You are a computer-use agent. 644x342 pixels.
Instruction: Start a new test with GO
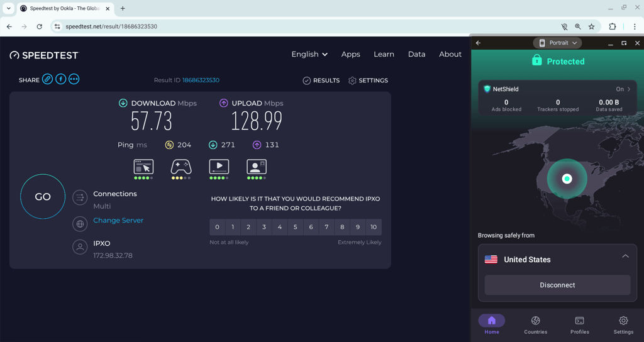click(43, 197)
